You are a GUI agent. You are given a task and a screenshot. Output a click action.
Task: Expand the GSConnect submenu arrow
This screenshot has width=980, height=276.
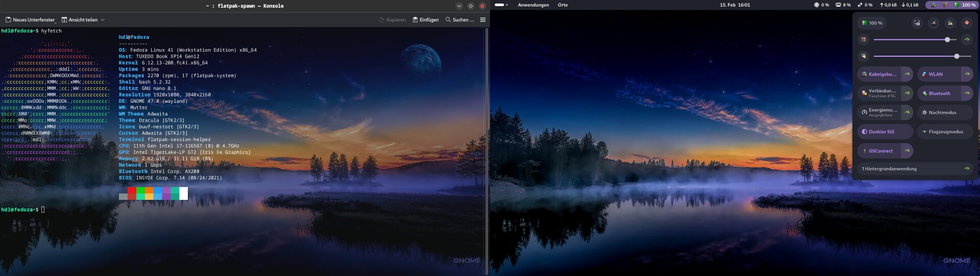[x=907, y=151]
